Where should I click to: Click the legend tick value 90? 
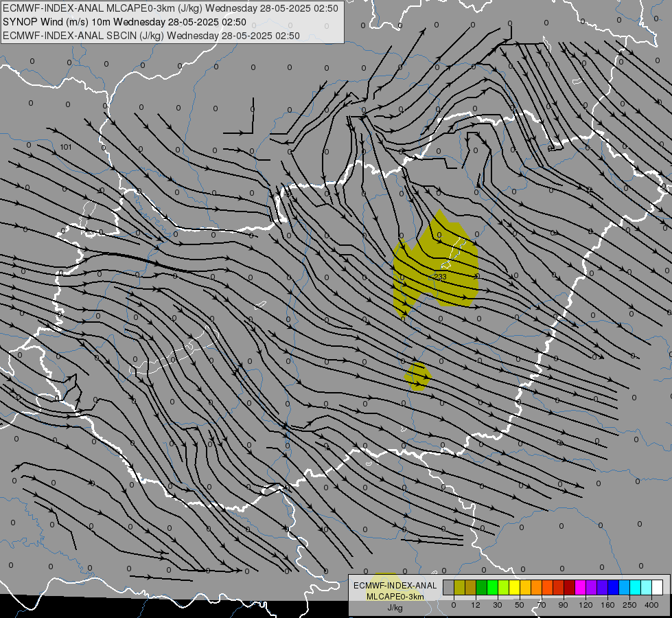tap(564, 605)
